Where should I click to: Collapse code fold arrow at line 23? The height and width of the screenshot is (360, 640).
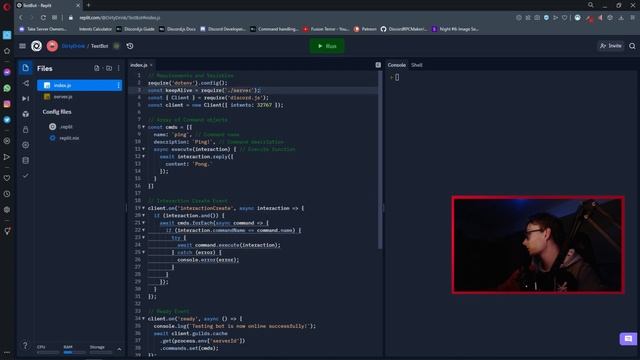(x=144, y=237)
